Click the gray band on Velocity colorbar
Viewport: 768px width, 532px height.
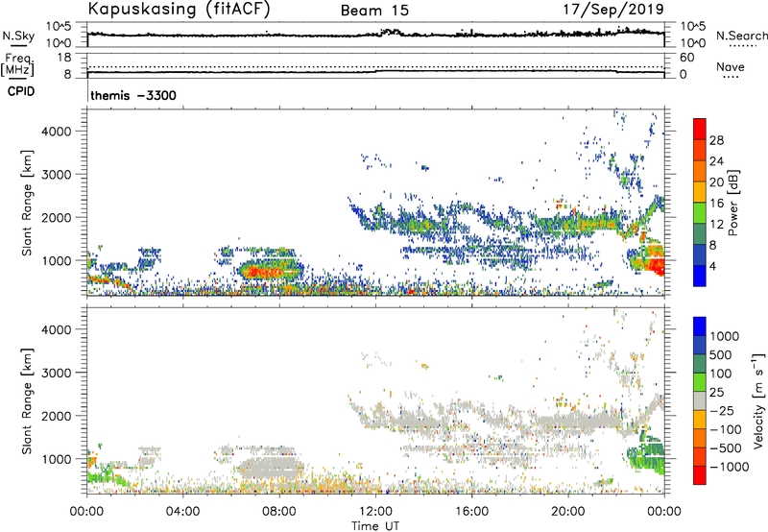(700, 400)
